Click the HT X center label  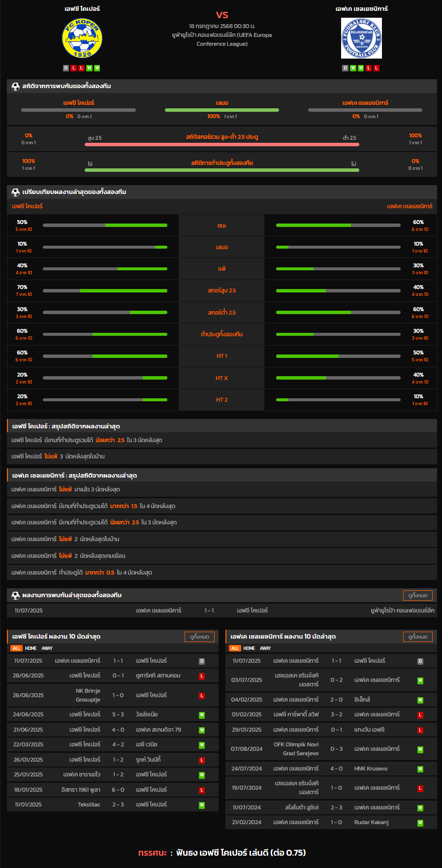coord(222,378)
